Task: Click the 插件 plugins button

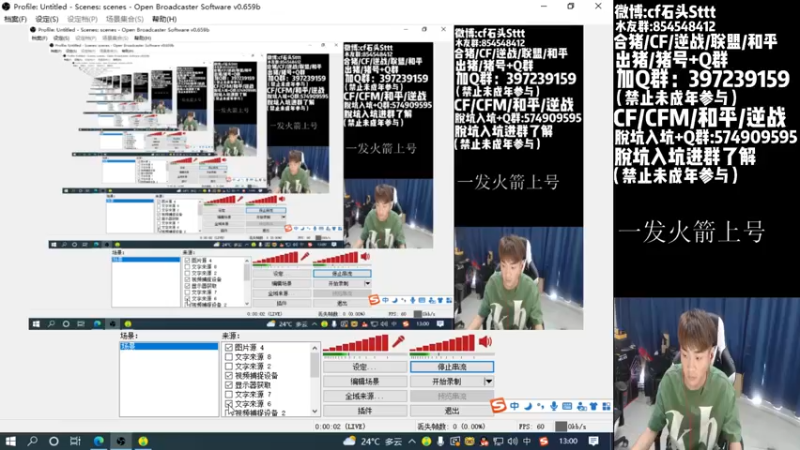Action: (365, 410)
